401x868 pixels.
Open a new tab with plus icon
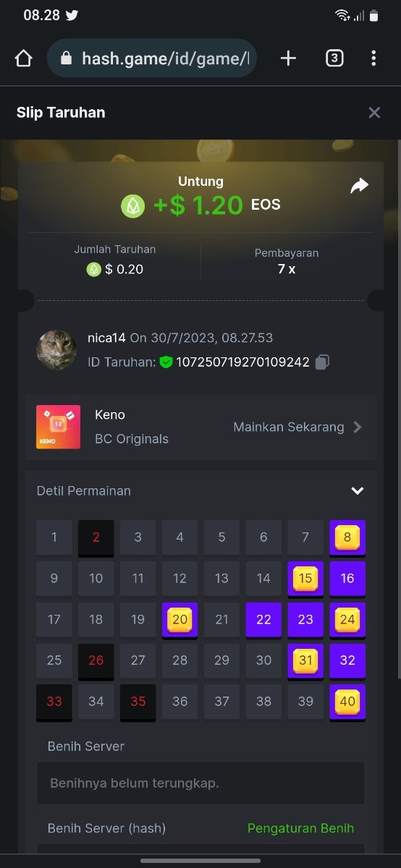pyautogui.click(x=288, y=59)
